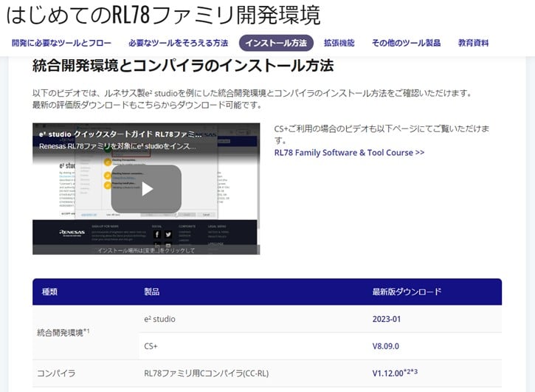Viewport: 535px width, 392px height.
Task: Click the heading 統合開発環境とコンパイラのインストール方法
Action: 183,66
